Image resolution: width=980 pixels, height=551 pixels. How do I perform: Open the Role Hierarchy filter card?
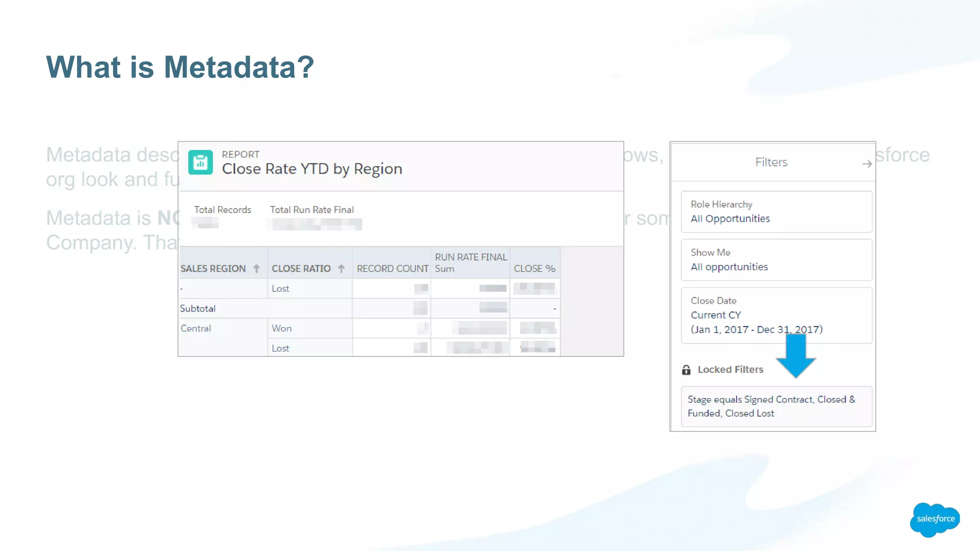click(776, 212)
